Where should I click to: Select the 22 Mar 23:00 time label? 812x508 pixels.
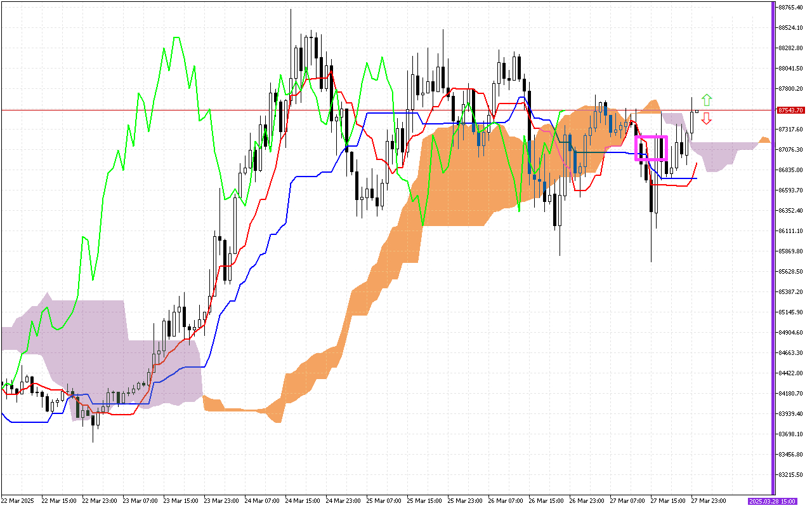99,501
